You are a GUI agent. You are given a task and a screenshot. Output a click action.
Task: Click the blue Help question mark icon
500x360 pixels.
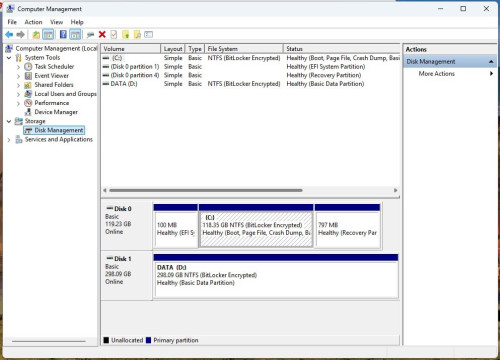pyautogui.click(x=63, y=34)
